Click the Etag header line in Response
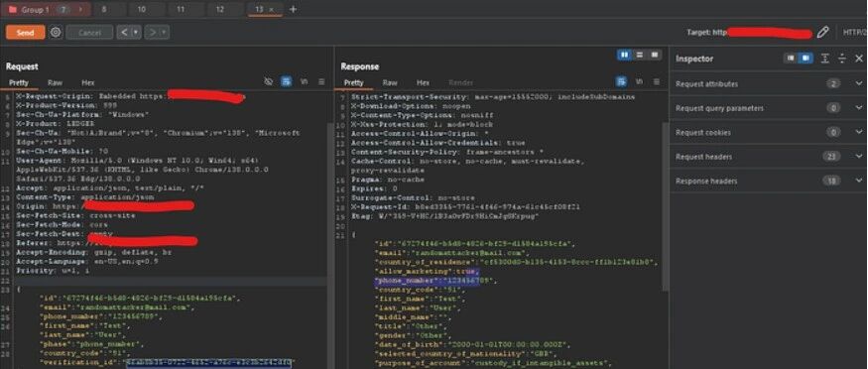The image size is (868, 369). [x=446, y=216]
